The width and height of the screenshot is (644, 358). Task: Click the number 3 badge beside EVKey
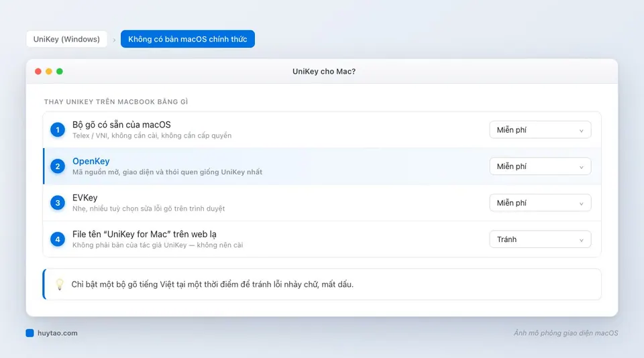58,203
